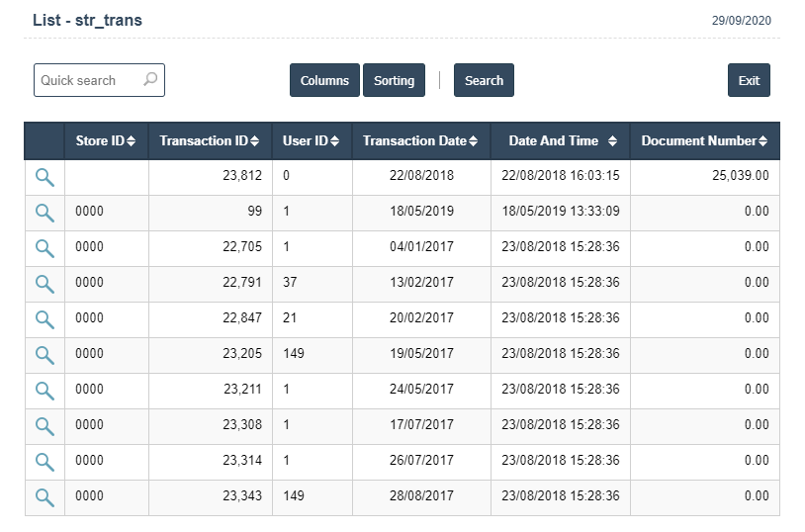The height and width of the screenshot is (532, 805).
Task: View transaction 22,705 using its magnifier icon
Action: [45, 248]
